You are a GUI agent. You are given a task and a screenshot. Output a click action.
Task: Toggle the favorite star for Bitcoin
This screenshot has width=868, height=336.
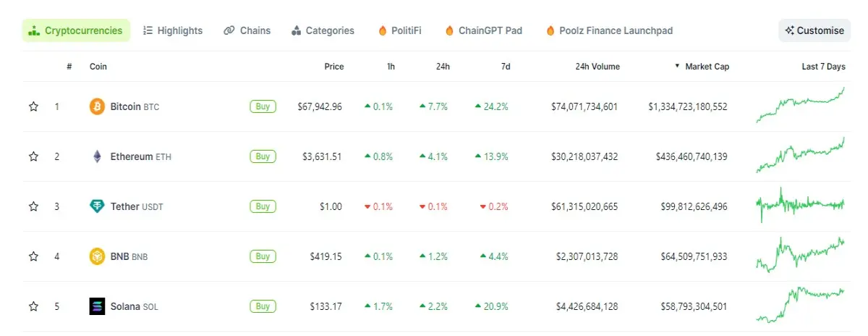click(x=33, y=106)
